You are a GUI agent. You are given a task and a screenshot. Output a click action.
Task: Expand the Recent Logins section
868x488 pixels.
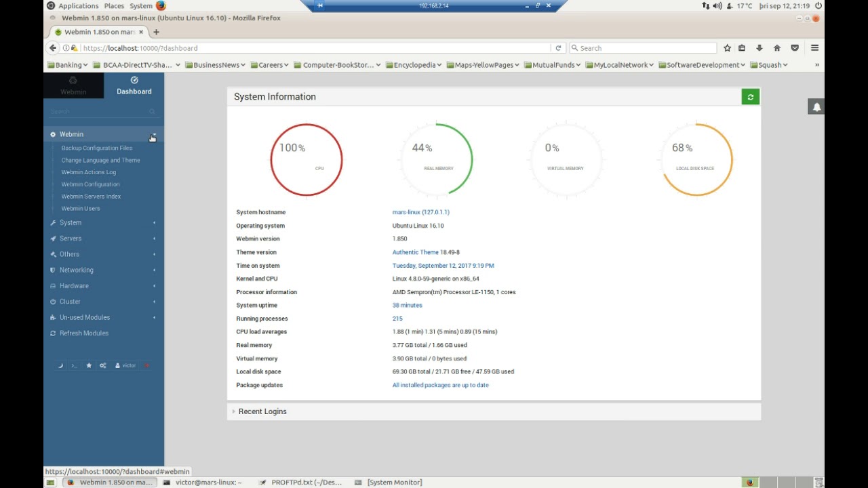coord(494,411)
